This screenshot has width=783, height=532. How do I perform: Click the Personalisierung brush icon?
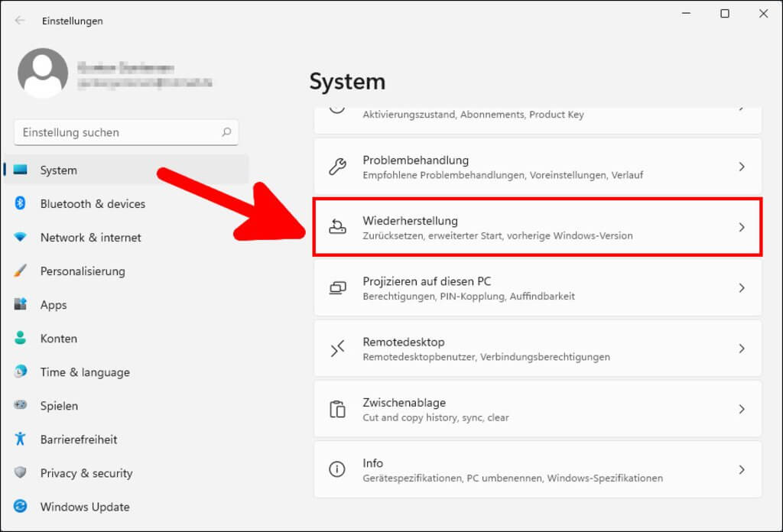(21, 271)
